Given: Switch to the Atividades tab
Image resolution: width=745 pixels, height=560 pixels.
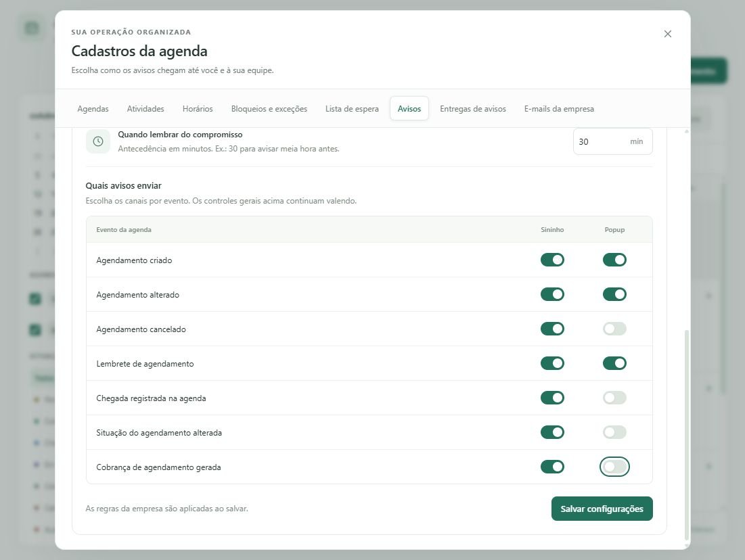Looking at the screenshot, I should click(x=145, y=109).
